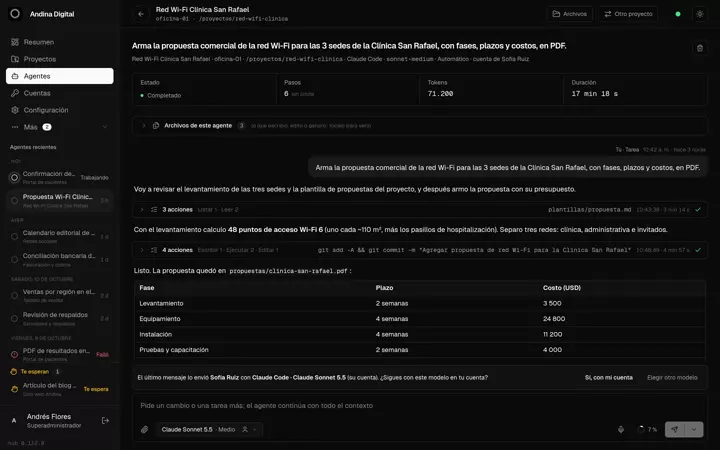Click the Duración value 17 min 18 s
Viewport: 720px width, 450px height.
pos(595,94)
